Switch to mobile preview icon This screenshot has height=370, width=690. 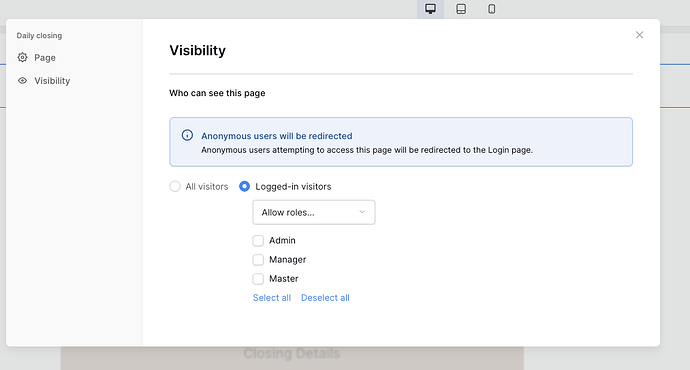point(492,9)
